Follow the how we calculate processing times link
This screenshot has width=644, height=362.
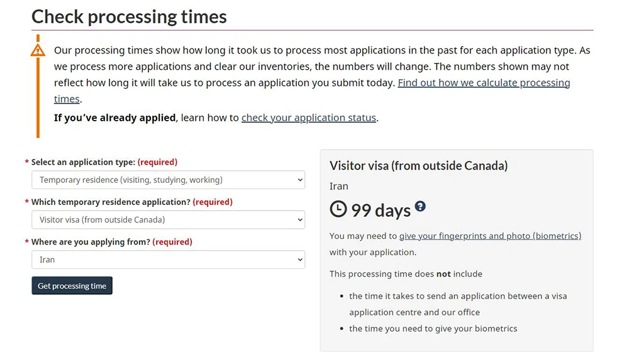[484, 83]
